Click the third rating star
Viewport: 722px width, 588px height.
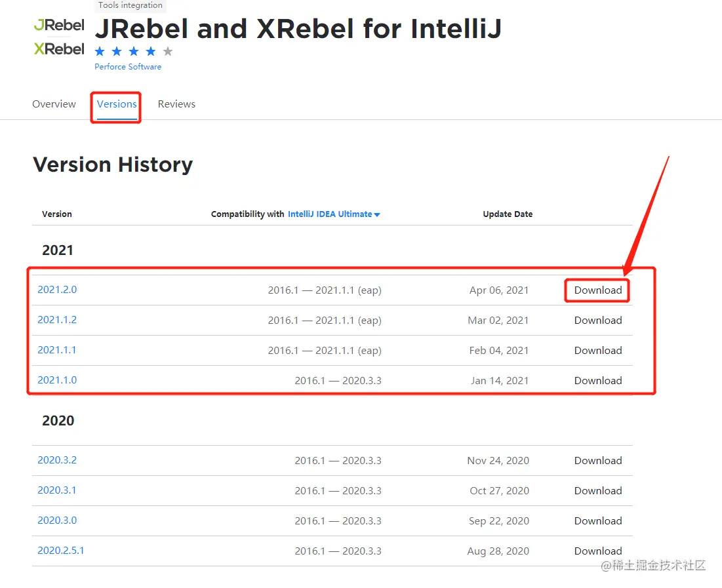click(x=134, y=51)
